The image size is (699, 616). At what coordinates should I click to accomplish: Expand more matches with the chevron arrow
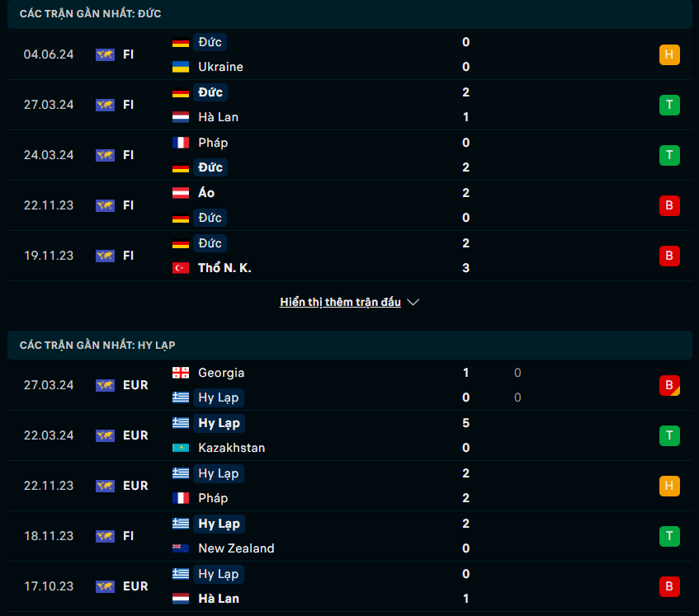click(x=413, y=302)
